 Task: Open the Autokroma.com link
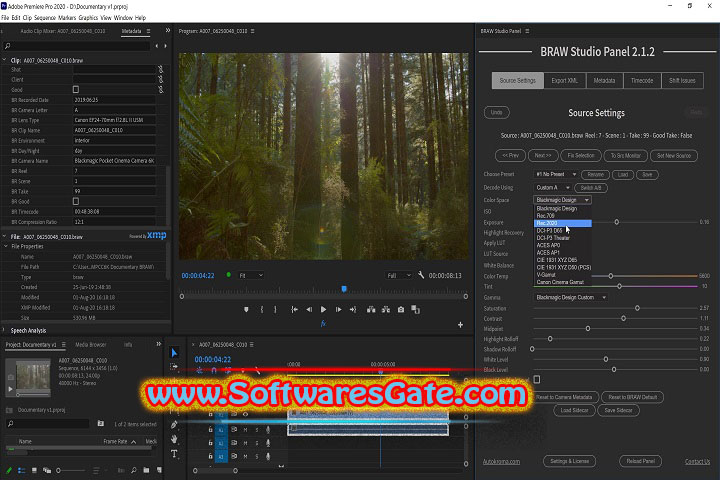(501, 462)
